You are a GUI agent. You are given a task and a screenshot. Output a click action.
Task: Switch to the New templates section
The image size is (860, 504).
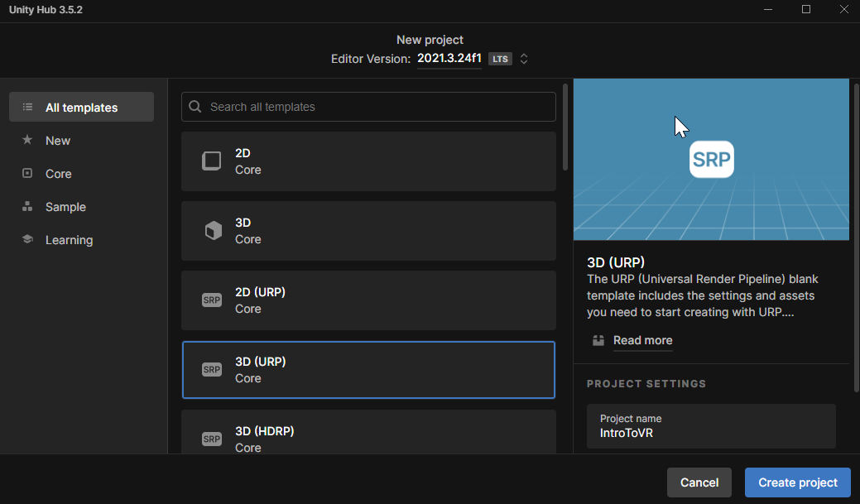coord(57,140)
